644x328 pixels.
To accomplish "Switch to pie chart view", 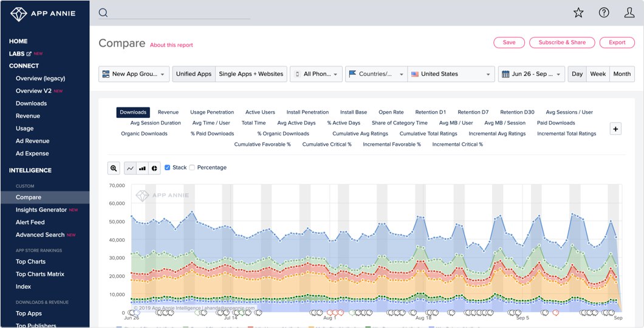I will pyautogui.click(x=154, y=168).
